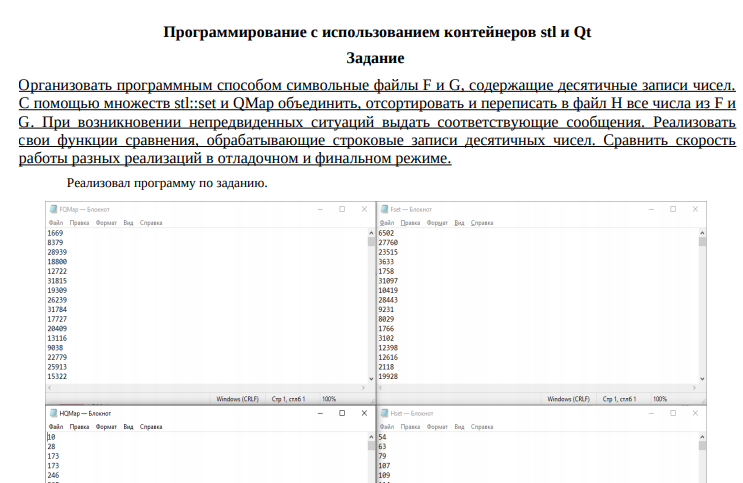743x483 pixels.
Task: Click Windows (CRLF) status in Fset window
Action: click(x=568, y=399)
